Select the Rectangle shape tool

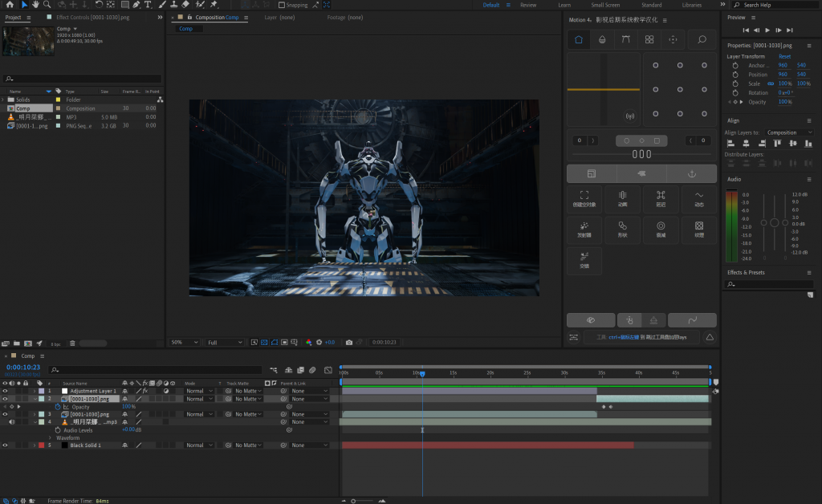(x=124, y=5)
